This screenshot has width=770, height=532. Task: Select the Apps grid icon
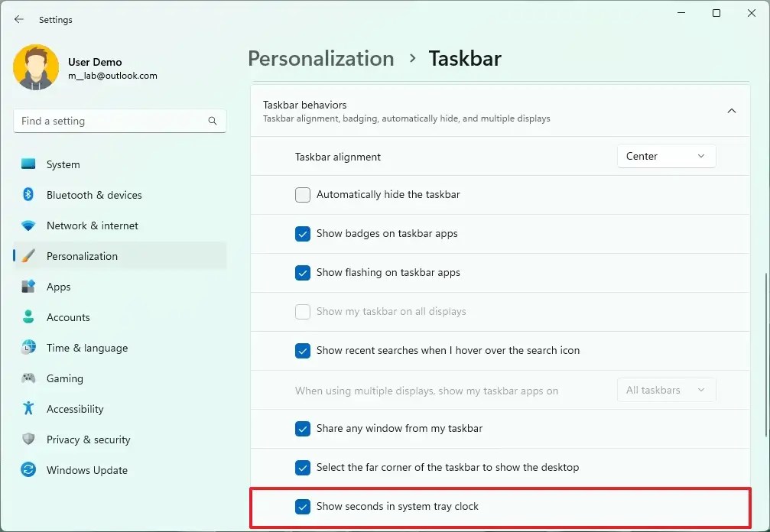28,287
